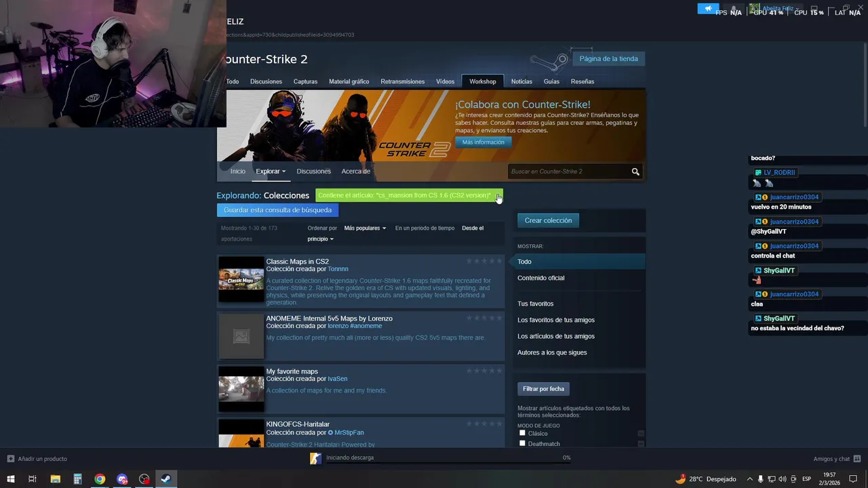868x488 pixels.
Task: Open the Amigos y chat icon
Action: 857,459
